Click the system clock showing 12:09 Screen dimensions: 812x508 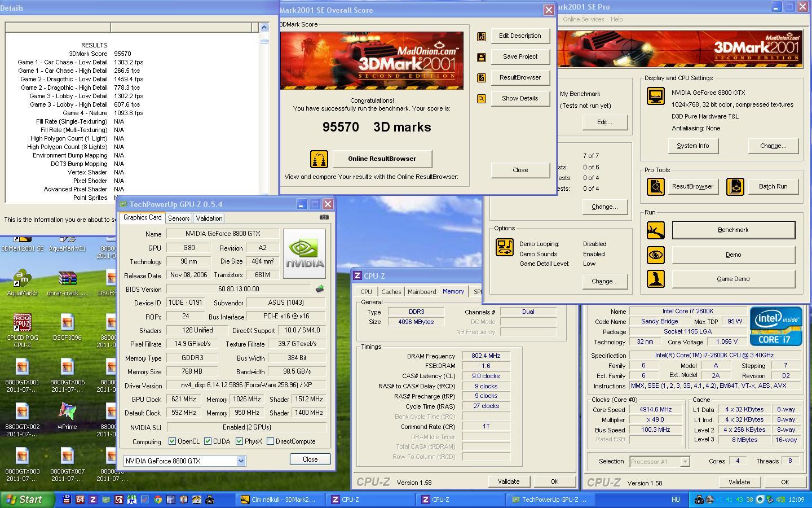click(x=796, y=500)
